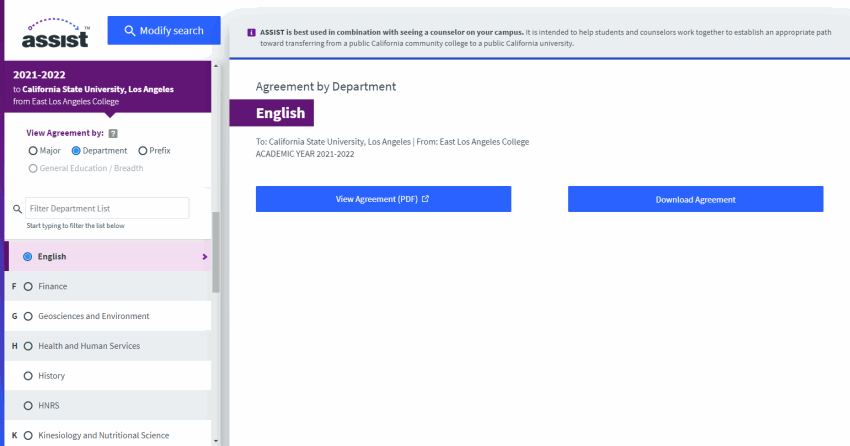Click the sidebar scroll down arrow
The image size is (850, 446).
click(x=216, y=441)
